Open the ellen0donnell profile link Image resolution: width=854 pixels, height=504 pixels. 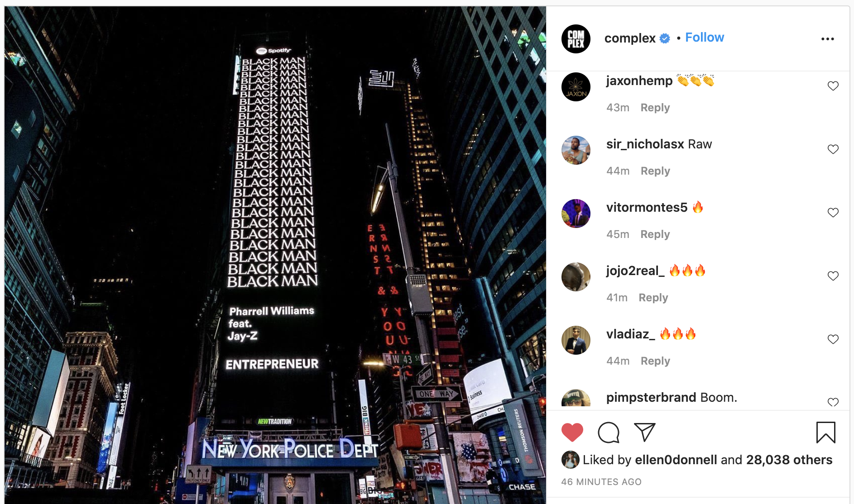tap(676, 460)
